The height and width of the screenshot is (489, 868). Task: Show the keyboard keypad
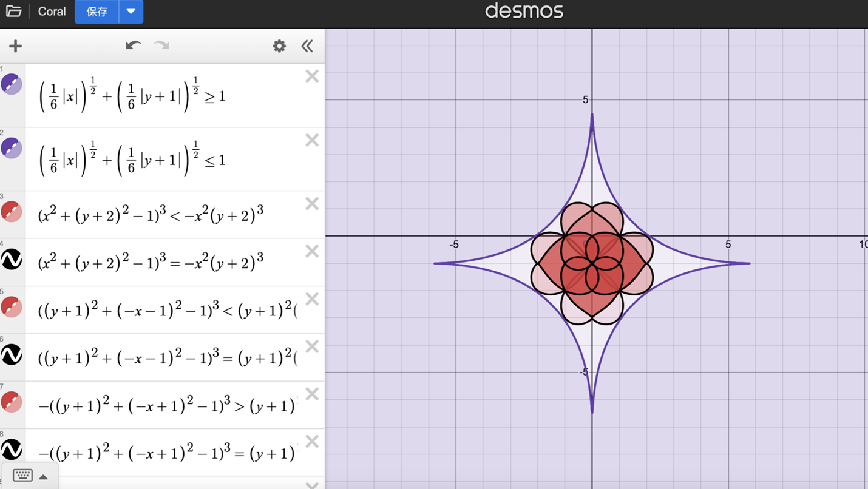[22, 476]
